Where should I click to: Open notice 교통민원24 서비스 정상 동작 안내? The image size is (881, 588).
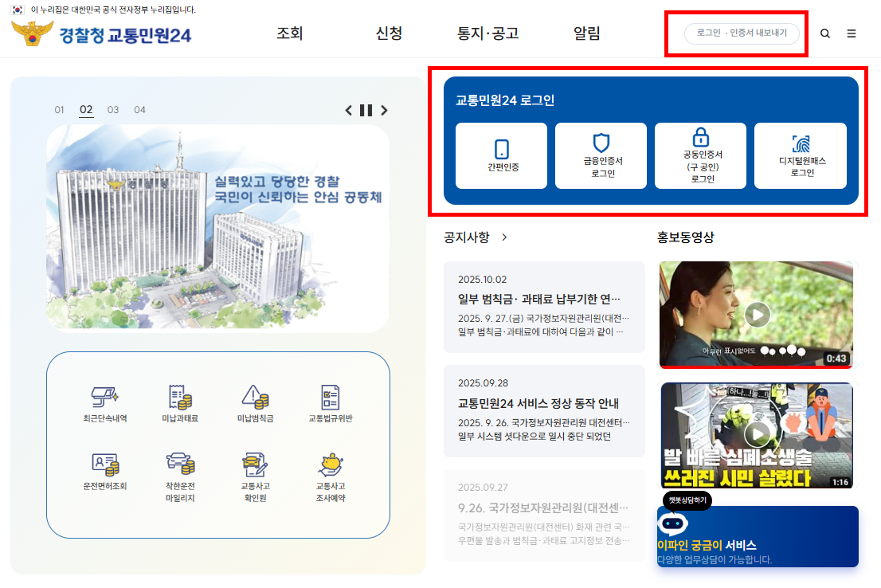point(544,411)
